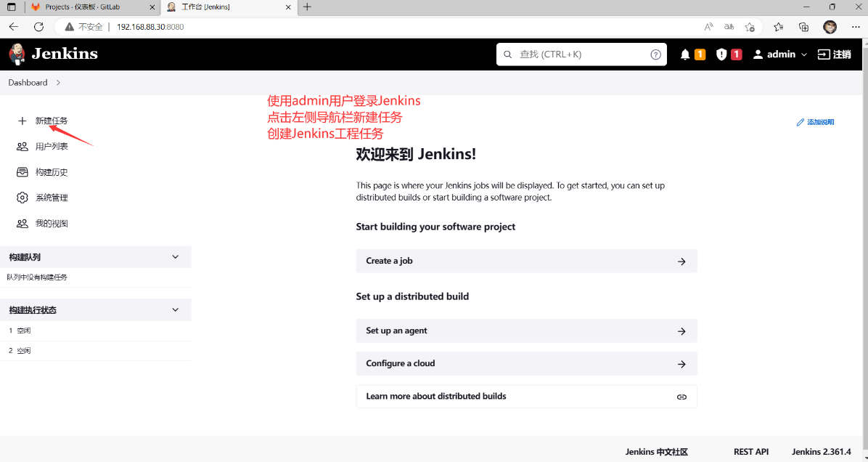Open 新建任务 in the sidebar
Viewport: 868px width, 462px height.
coord(52,121)
